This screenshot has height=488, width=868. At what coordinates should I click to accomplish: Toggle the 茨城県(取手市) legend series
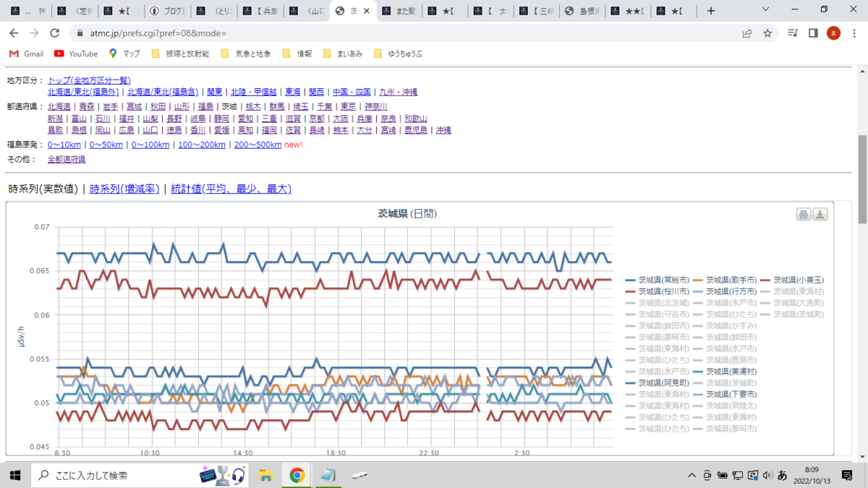click(x=724, y=280)
